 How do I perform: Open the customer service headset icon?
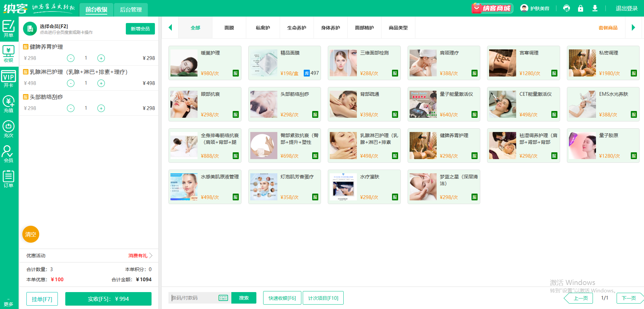coord(567,8)
